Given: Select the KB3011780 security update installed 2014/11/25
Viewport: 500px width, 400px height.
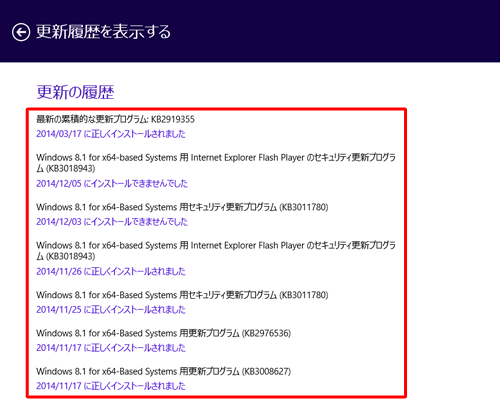Looking at the screenshot, I should 182,295.
